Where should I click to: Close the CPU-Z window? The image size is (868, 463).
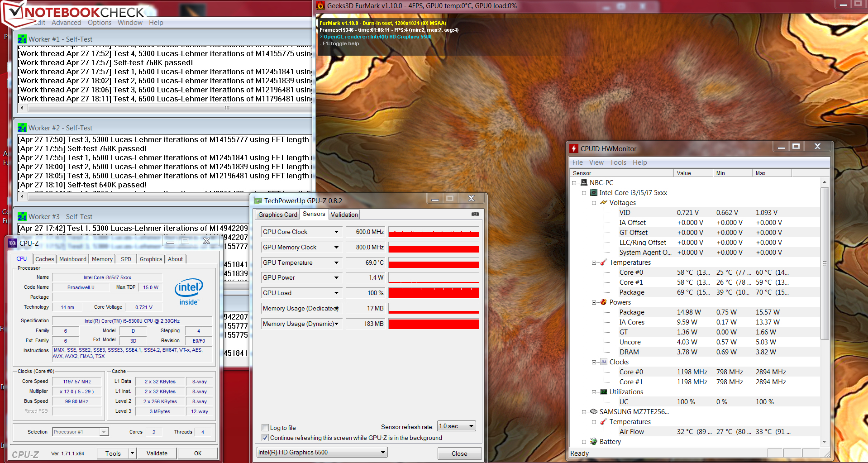click(207, 241)
